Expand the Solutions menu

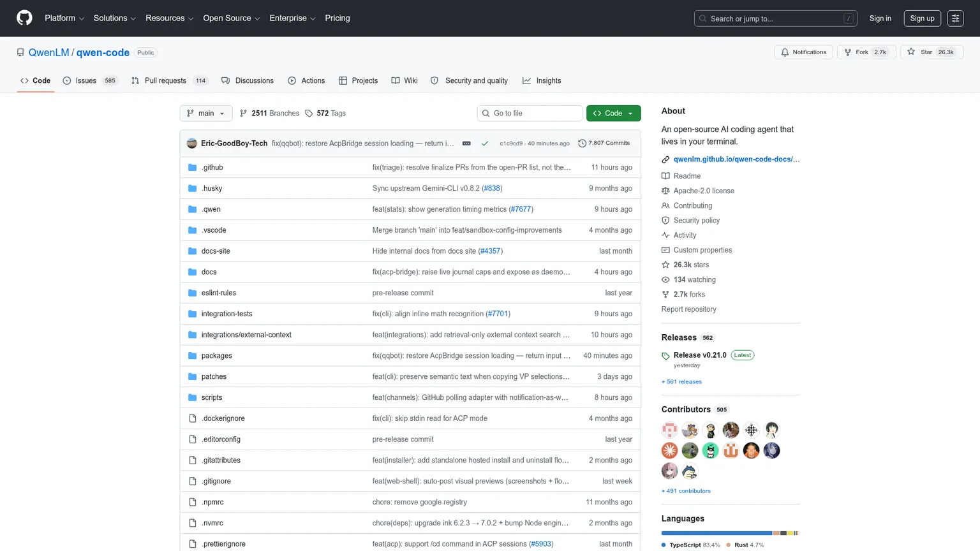(x=115, y=18)
